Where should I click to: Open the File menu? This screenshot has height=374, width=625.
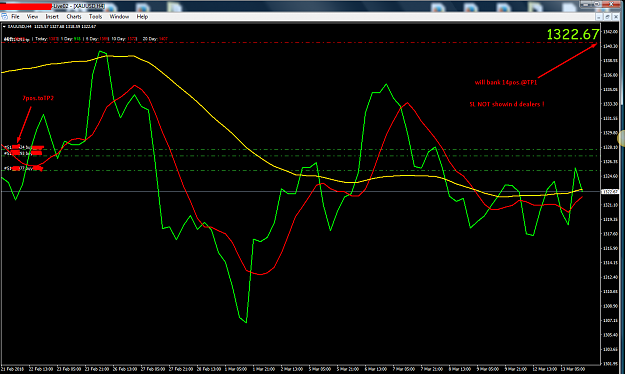[x=15, y=17]
